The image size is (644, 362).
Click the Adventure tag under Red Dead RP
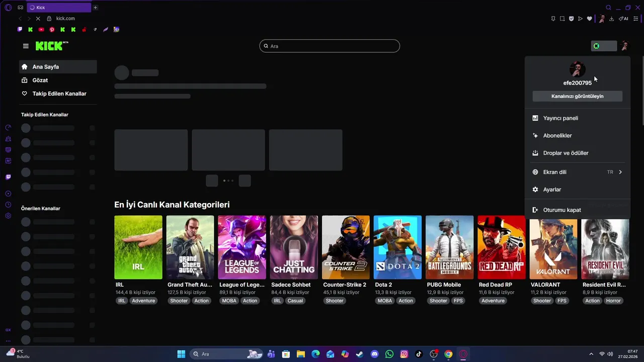pos(493,301)
